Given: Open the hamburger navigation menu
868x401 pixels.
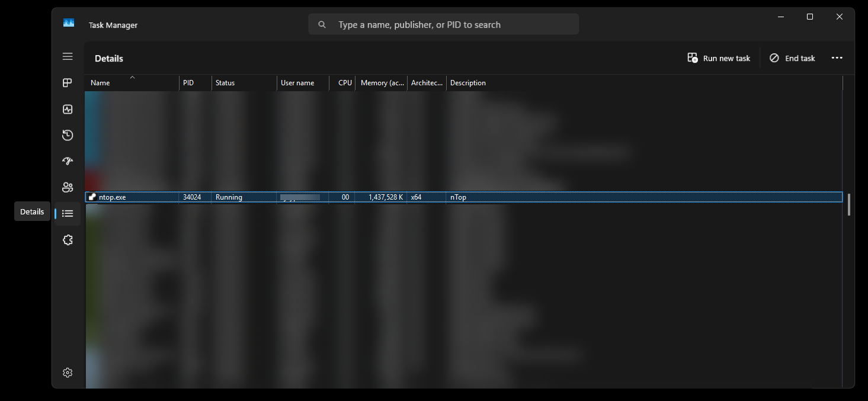Looking at the screenshot, I should pyautogui.click(x=68, y=56).
